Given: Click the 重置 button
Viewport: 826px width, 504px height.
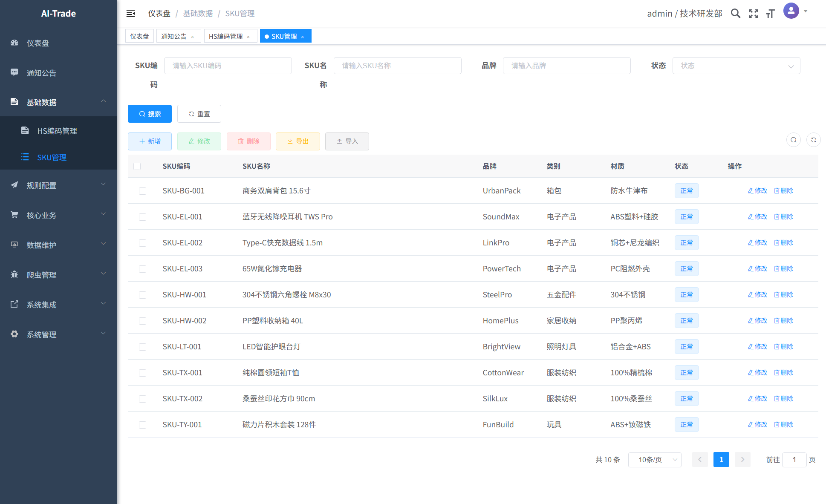Looking at the screenshot, I should 199,114.
